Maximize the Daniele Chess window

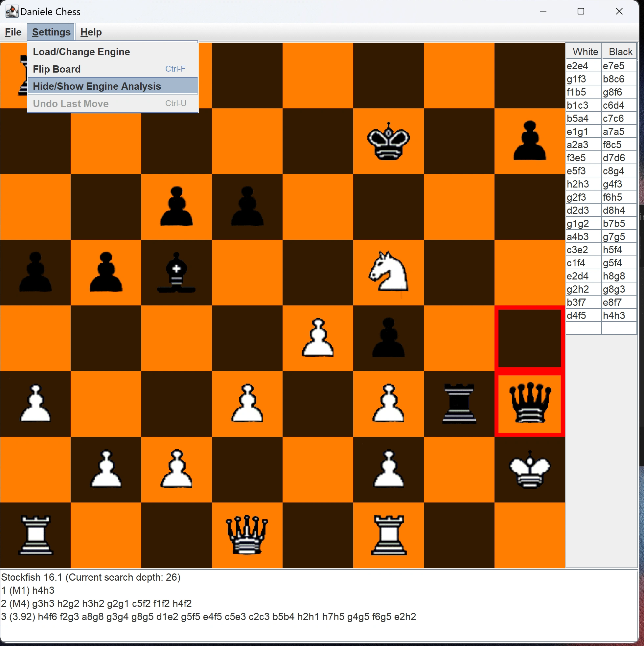coord(581,11)
